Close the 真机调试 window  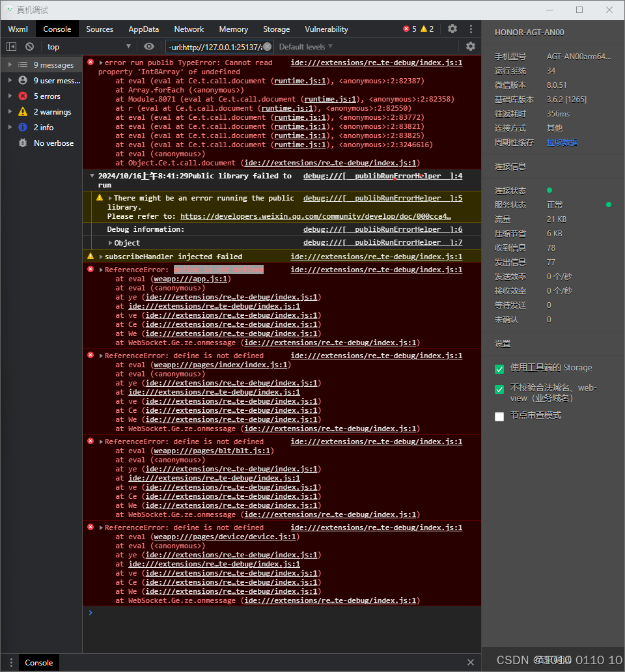pyautogui.click(x=609, y=10)
